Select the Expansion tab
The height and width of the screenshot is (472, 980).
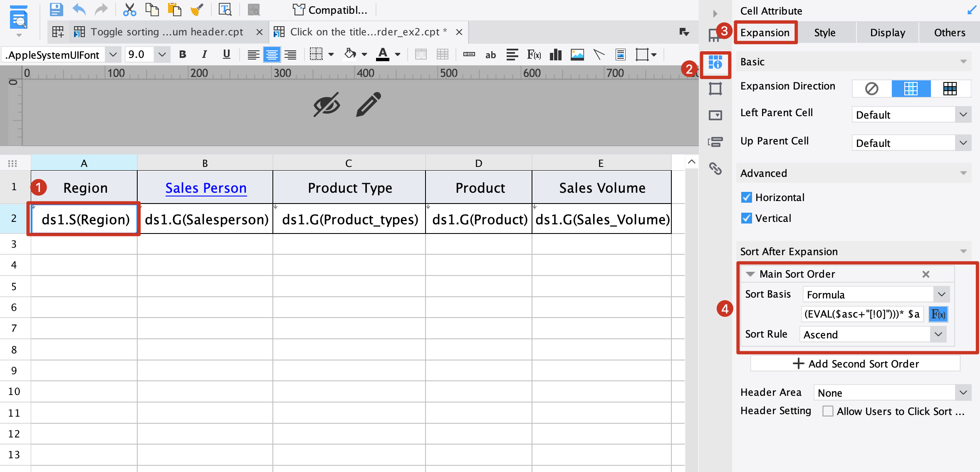765,32
